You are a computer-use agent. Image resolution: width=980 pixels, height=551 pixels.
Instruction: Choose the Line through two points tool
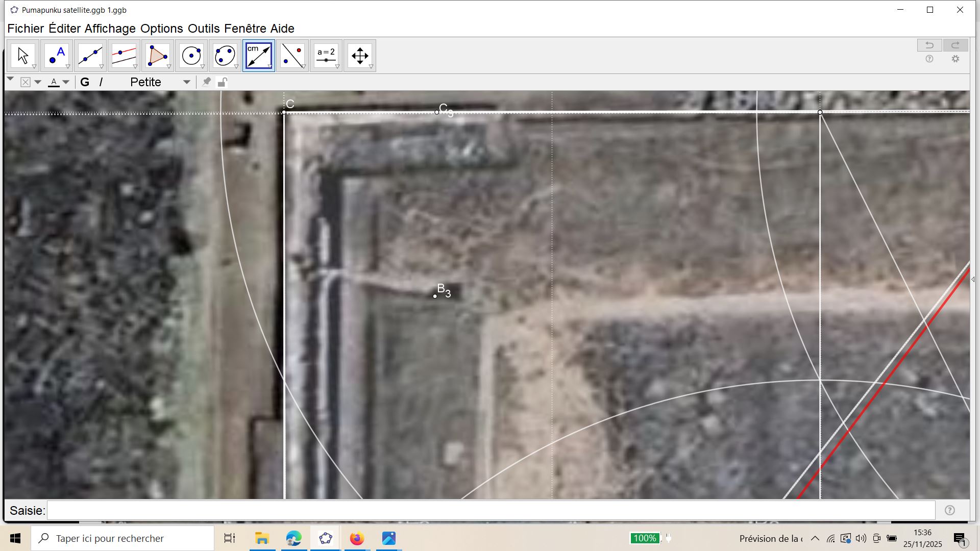90,55
